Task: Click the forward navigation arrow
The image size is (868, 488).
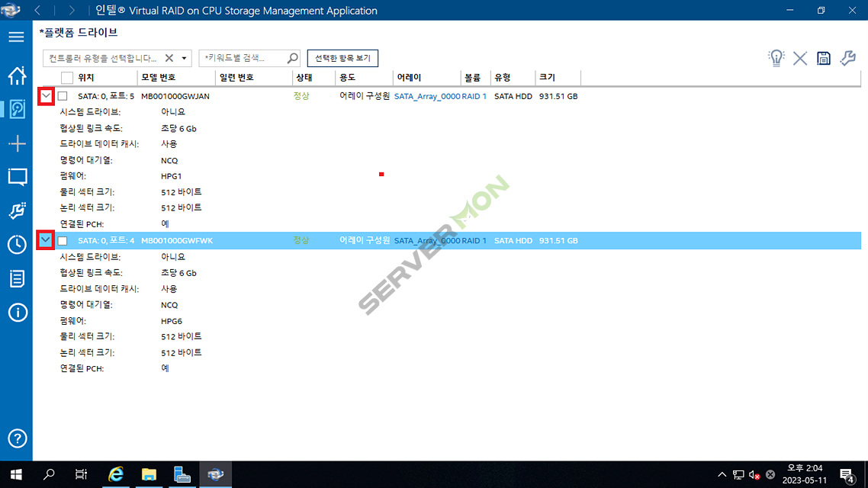Action: tap(72, 11)
